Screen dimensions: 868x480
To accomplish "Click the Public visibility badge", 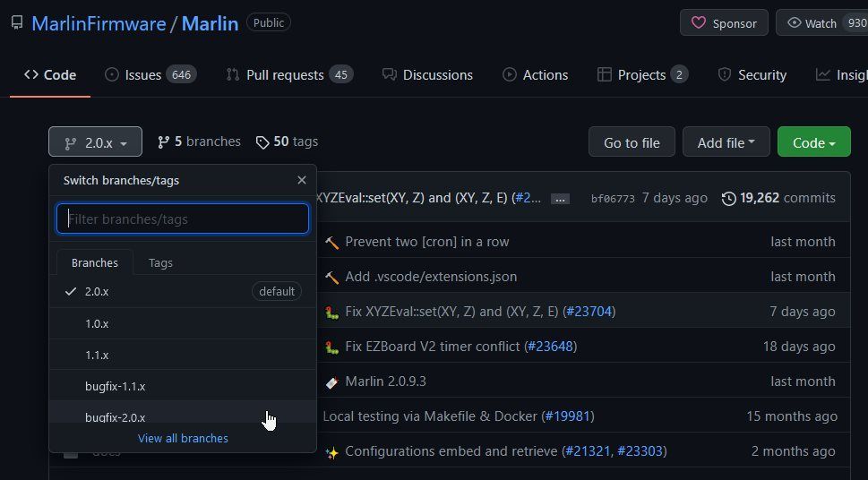I will pyautogui.click(x=269, y=22).
